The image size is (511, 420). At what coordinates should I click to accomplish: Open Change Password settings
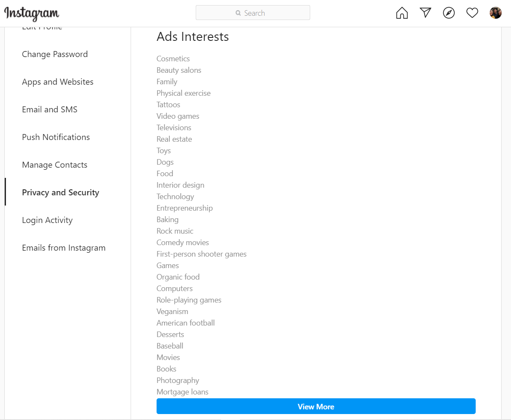point(55,54)
